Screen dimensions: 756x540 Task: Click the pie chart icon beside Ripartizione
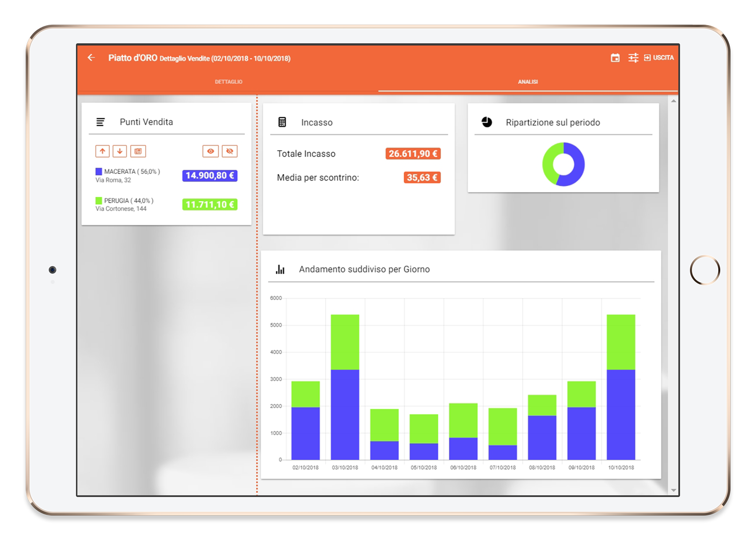click(487, 122)
